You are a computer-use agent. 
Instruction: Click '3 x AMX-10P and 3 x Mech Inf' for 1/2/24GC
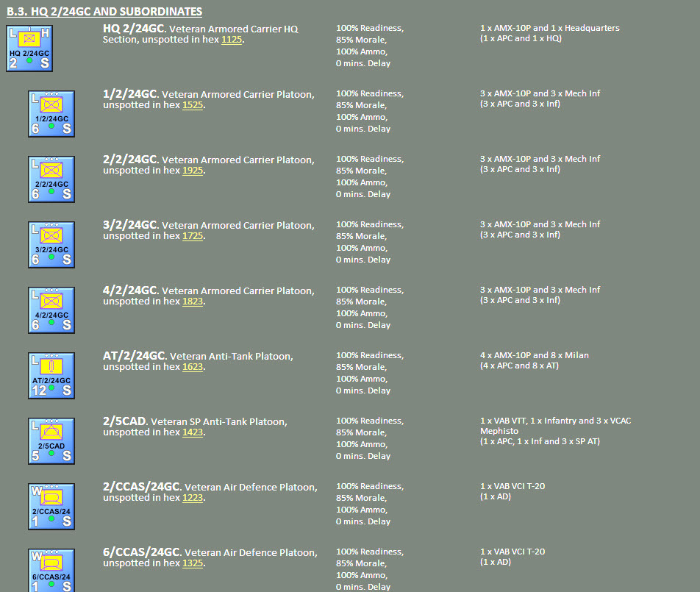click(x=540, y=93)
